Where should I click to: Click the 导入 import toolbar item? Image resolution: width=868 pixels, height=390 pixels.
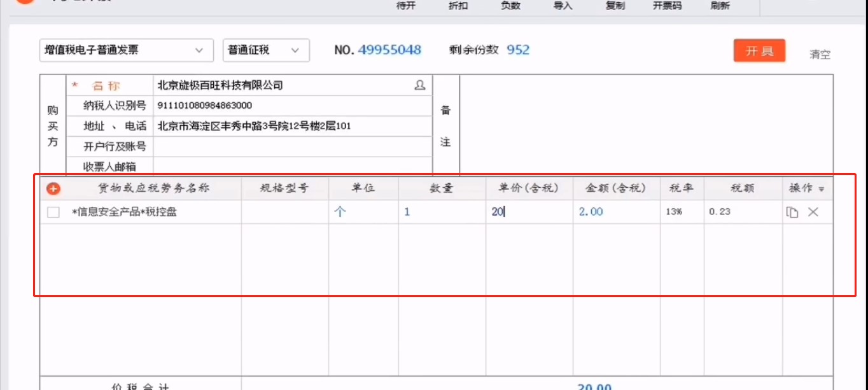tap(563, 6)
